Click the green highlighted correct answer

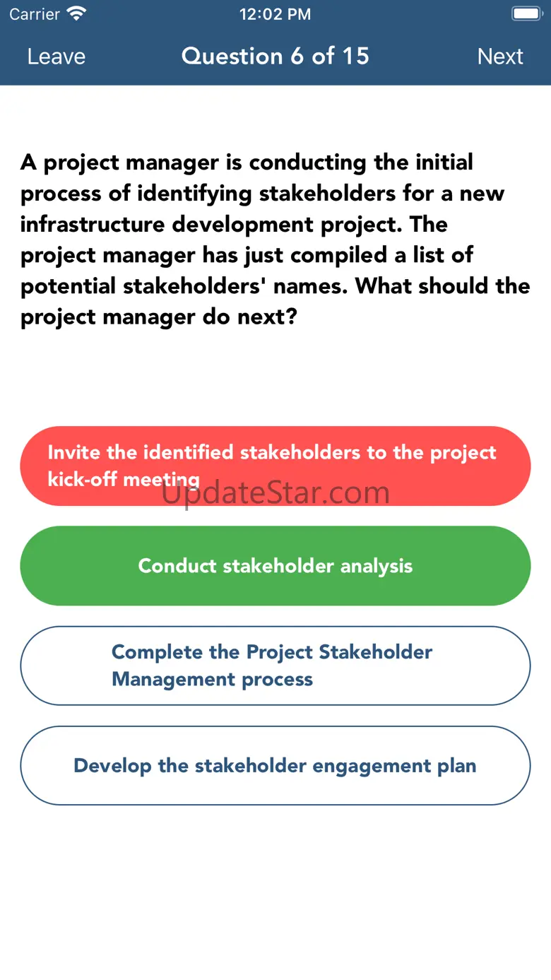pos(275,566)
